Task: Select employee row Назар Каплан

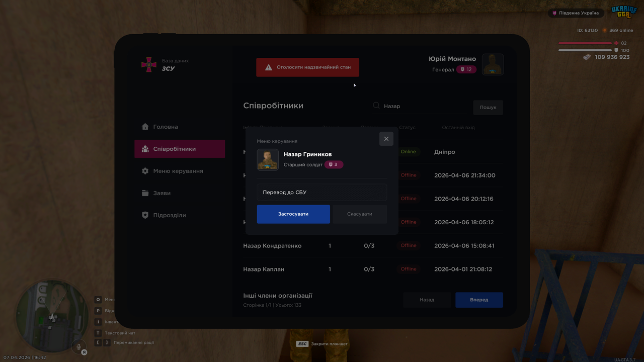Action: [373, 269]
